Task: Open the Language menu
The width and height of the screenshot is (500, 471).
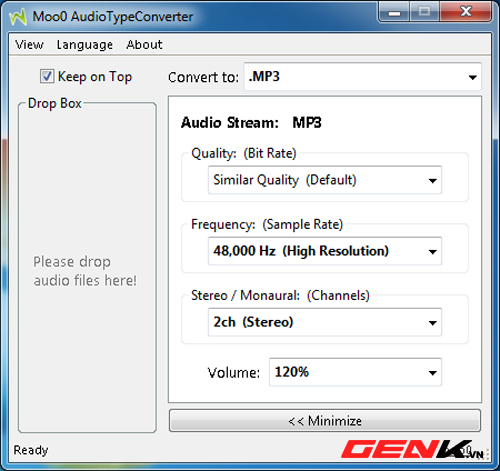Action: (x=85, y=44)
